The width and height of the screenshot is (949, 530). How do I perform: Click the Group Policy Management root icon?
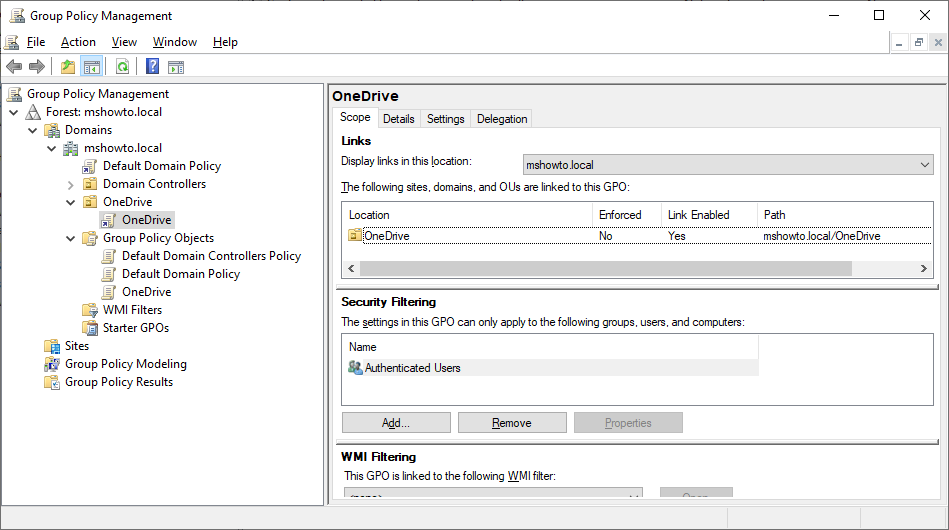pyautogui.click(x=15, y=94)
